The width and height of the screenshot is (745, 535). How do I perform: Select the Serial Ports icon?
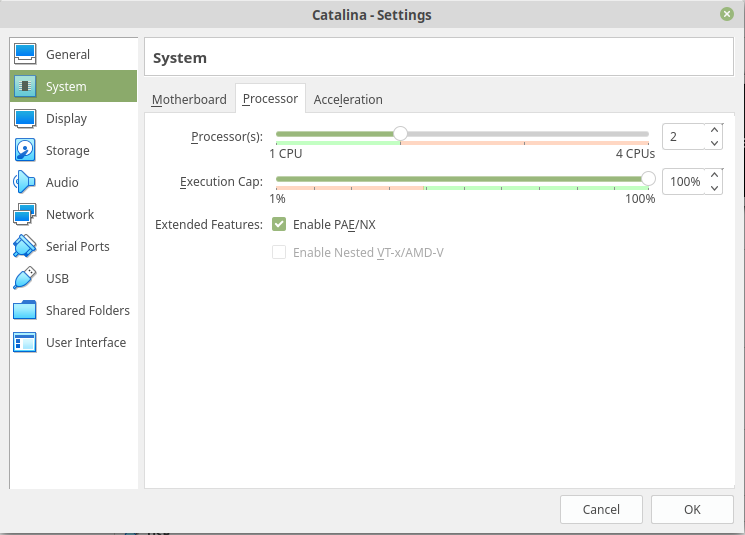pyautogui.click(x=25, y=246)
